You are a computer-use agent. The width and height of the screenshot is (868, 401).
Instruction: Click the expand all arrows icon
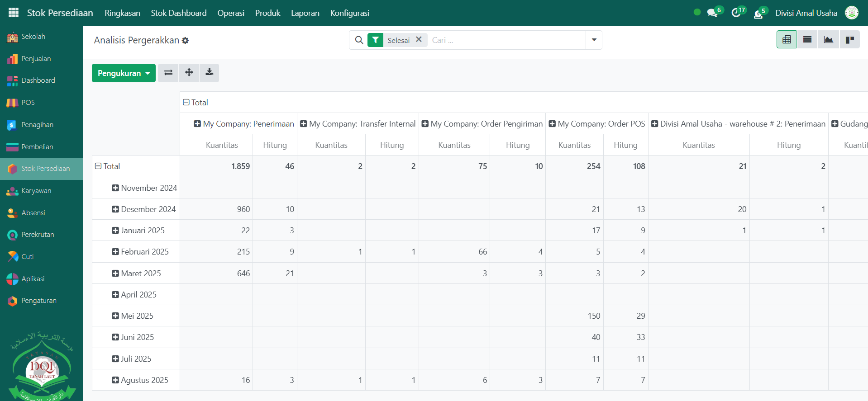189,73
